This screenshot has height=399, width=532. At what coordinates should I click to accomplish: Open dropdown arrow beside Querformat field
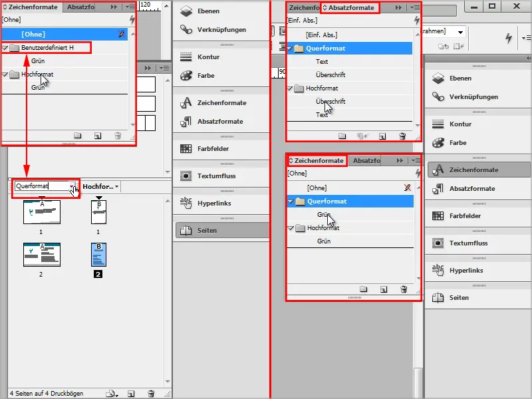pyautogui.click(x=72, y=186)
